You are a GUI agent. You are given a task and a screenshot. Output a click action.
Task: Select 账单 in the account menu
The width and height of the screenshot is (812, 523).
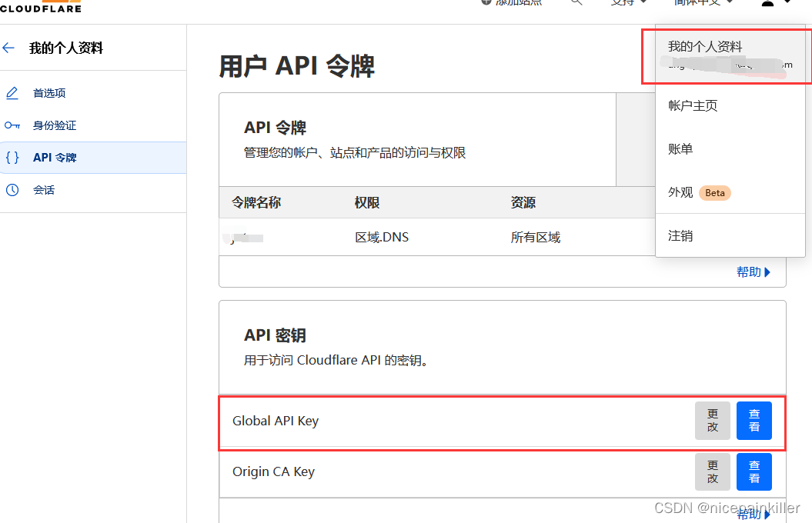coord(680,148)
